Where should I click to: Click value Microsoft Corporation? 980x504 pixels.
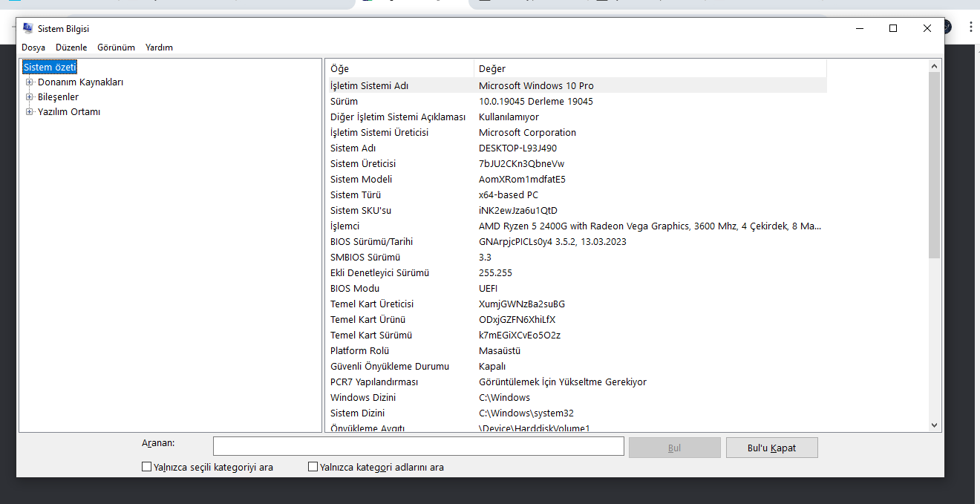coord(527,132)
